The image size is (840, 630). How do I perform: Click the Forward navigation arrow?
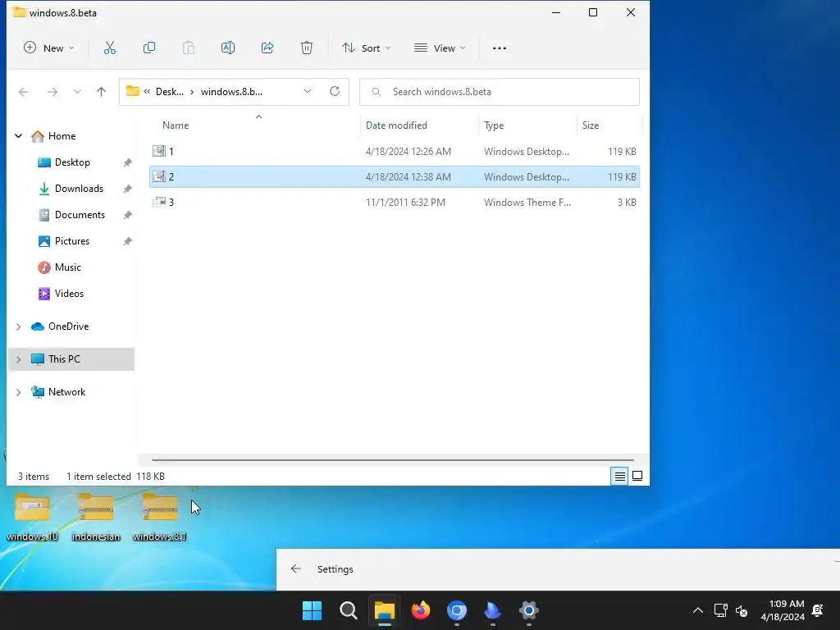(52, 92)
